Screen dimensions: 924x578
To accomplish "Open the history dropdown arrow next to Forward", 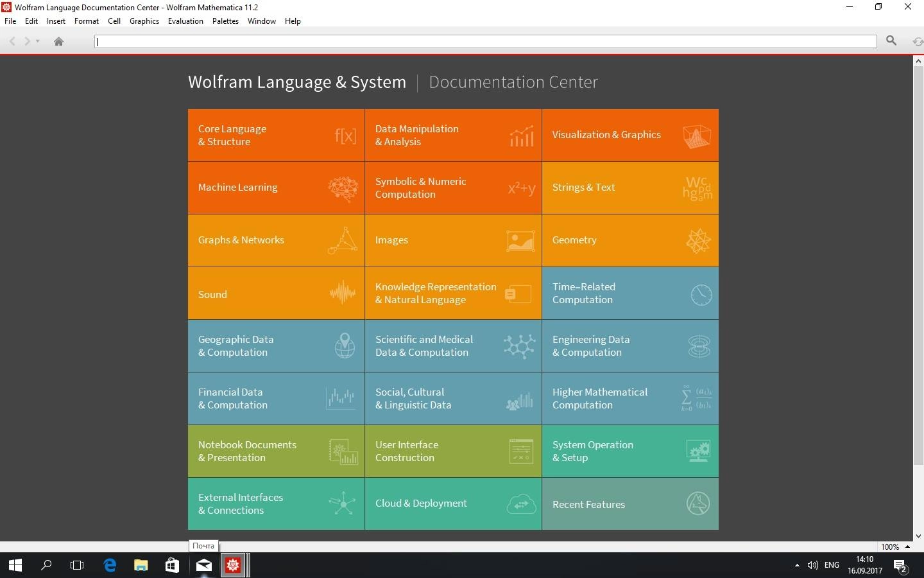I will coord(38,41).
